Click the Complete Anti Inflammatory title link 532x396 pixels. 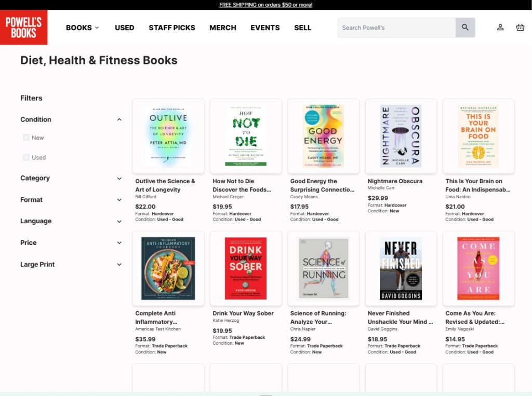tap(156, 318)
